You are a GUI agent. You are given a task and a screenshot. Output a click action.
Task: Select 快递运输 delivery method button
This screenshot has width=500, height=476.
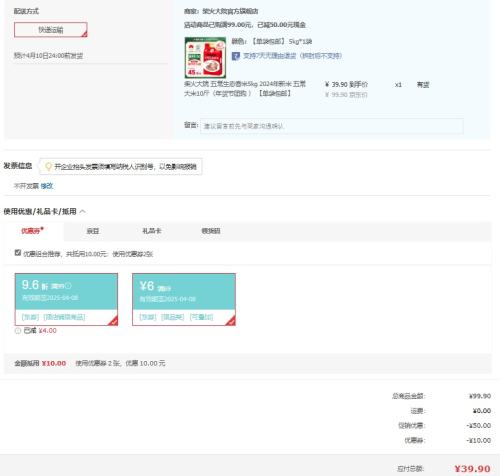click(51, 30)
